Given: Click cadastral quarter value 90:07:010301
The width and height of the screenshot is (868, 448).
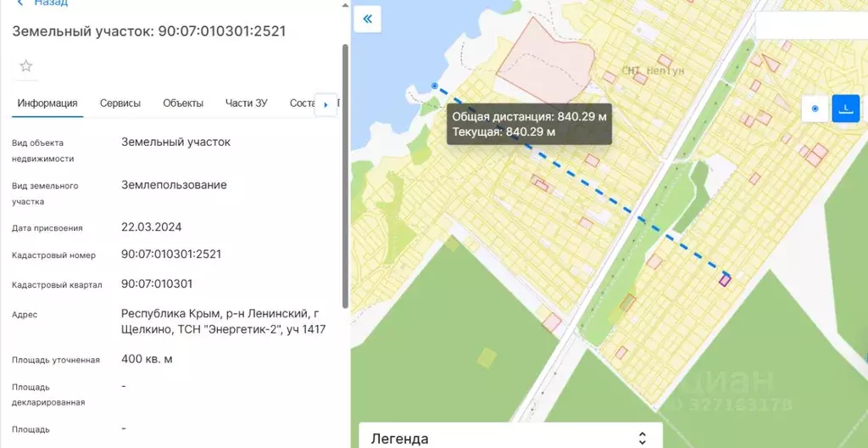Looking at the screenshot, I should [157, 284].
